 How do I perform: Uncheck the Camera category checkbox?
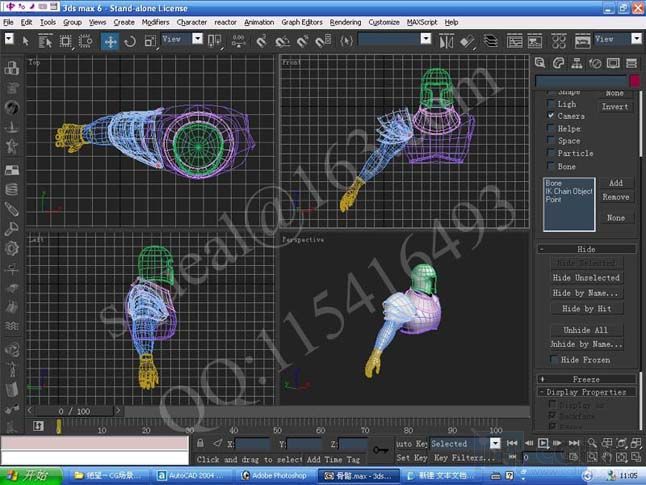click(551, 116)
